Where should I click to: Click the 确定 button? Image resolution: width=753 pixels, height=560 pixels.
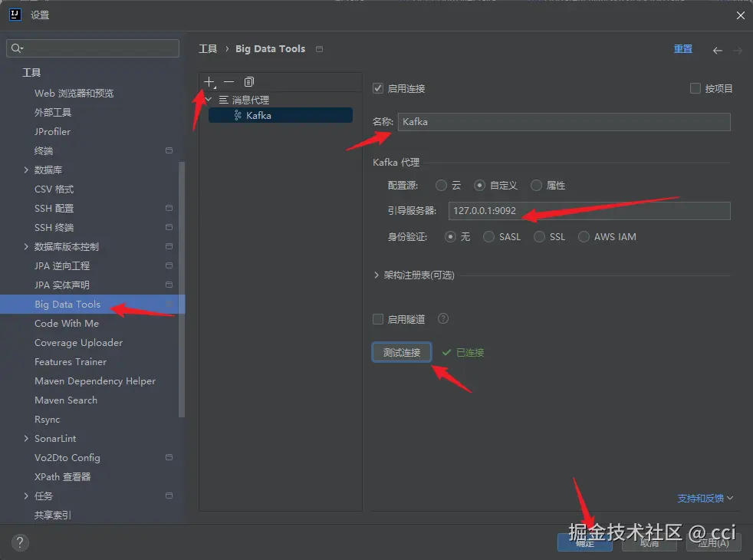coord(585,542)
